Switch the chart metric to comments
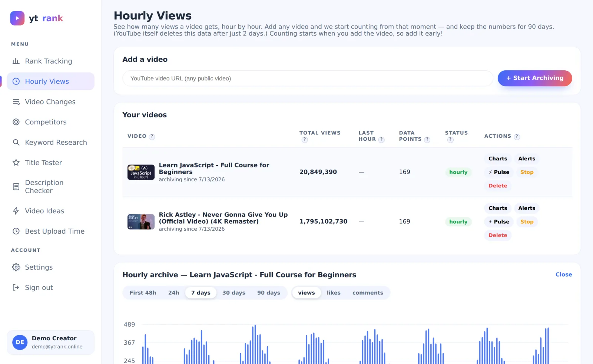 368,293
